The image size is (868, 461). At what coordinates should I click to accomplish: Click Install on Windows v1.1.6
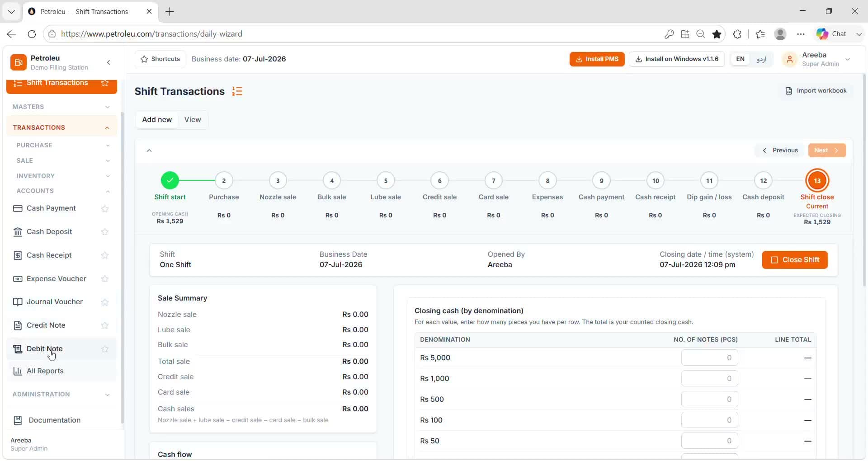[677, 59]
